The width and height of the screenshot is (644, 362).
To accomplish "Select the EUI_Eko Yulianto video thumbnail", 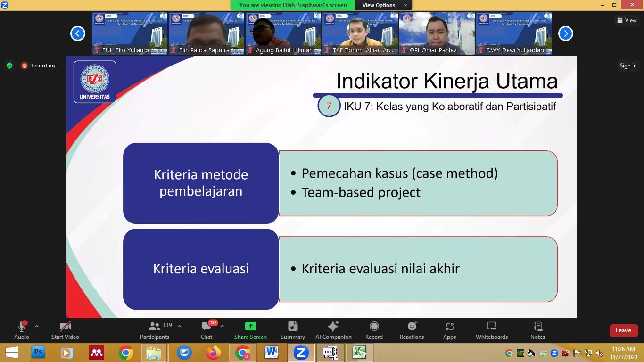I will click(130, 33).
